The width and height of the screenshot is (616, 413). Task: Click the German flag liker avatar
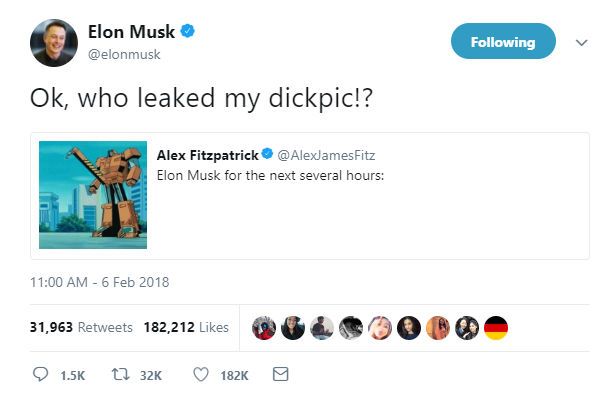tap(495, 328)
